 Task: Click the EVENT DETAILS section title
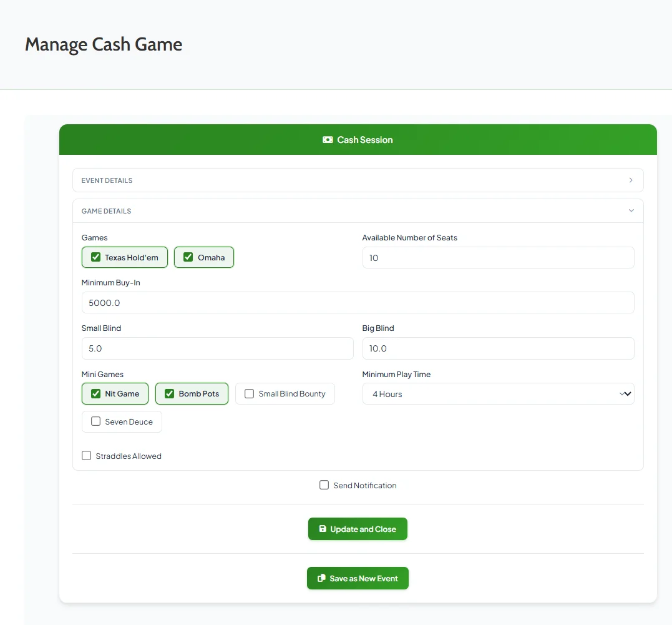(x=107, y=180)
